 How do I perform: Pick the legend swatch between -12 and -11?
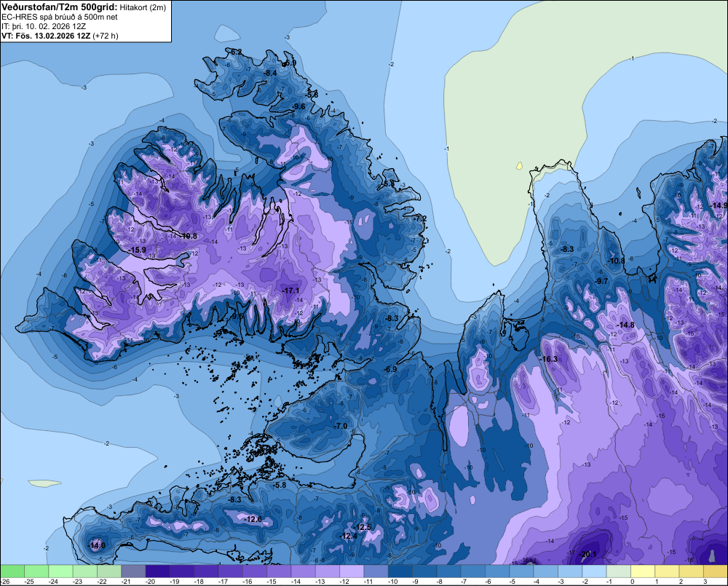tap(352, 571)
